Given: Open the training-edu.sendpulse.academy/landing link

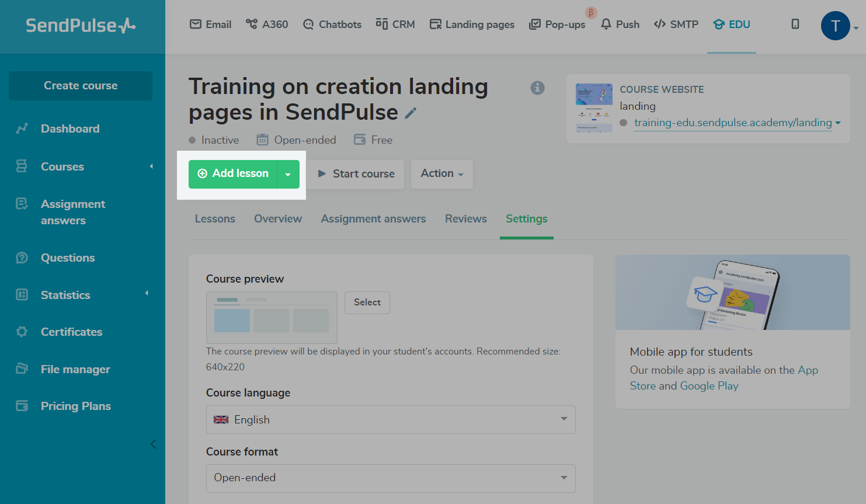Looking at the screenshot, I should [x=733, y=123].
